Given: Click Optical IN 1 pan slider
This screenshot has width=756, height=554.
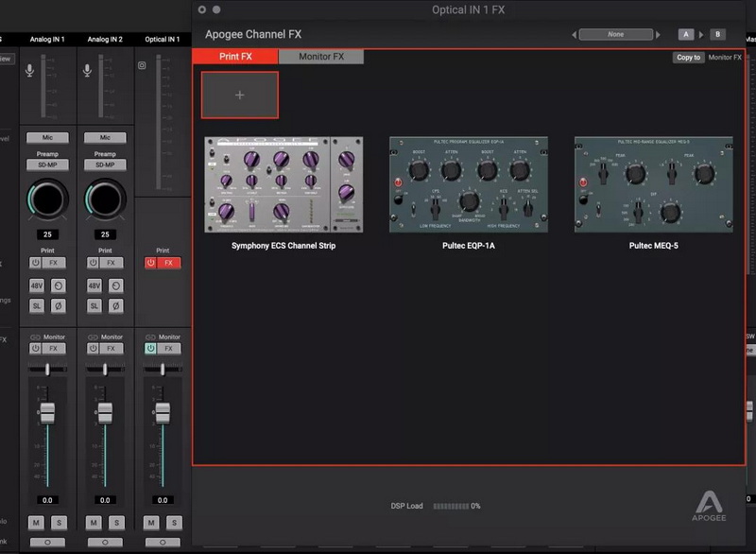Looking at the screenshot, I should (163, 370).
